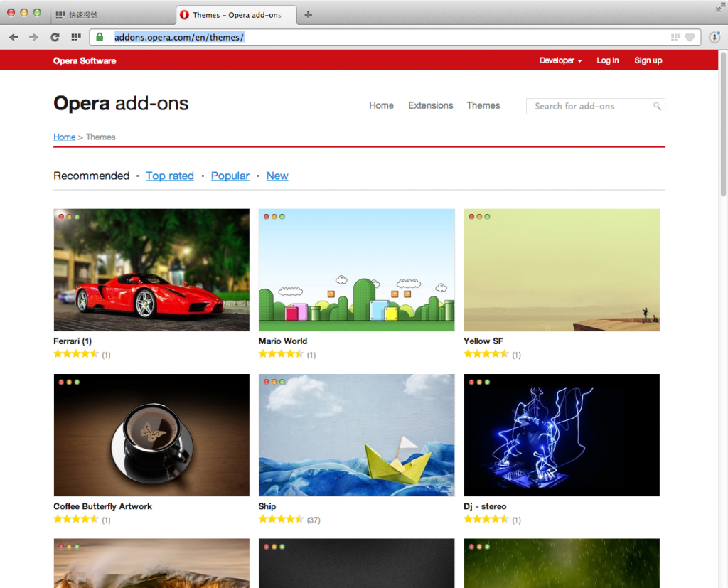
Task: Click the grid icon left of the address bar
Action: click(x=75, y=37)
